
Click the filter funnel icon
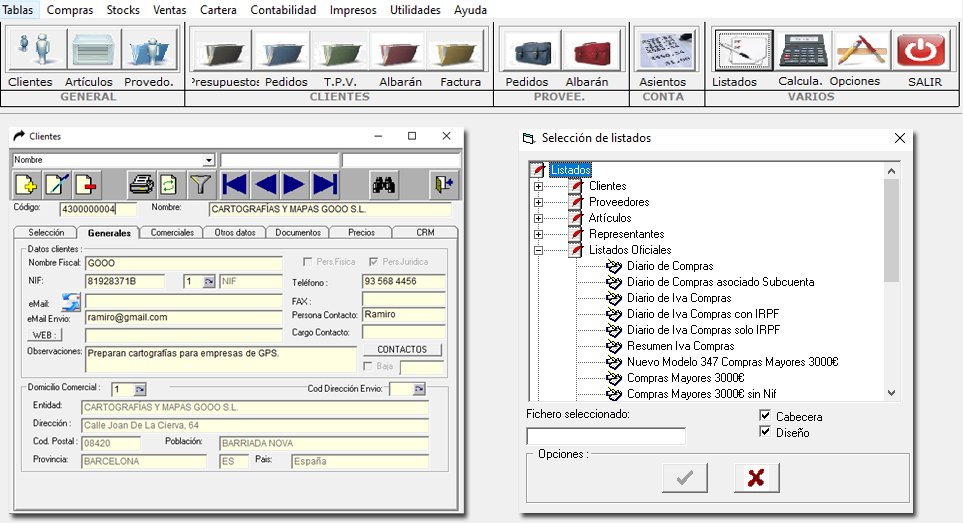click(x=202, y=184)
